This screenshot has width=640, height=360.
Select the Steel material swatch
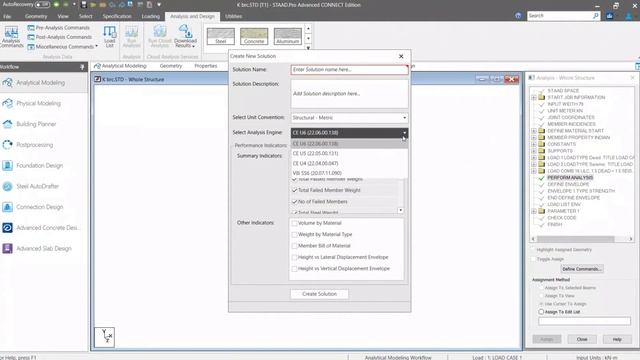pyautogui.click(x=221, y=36)
